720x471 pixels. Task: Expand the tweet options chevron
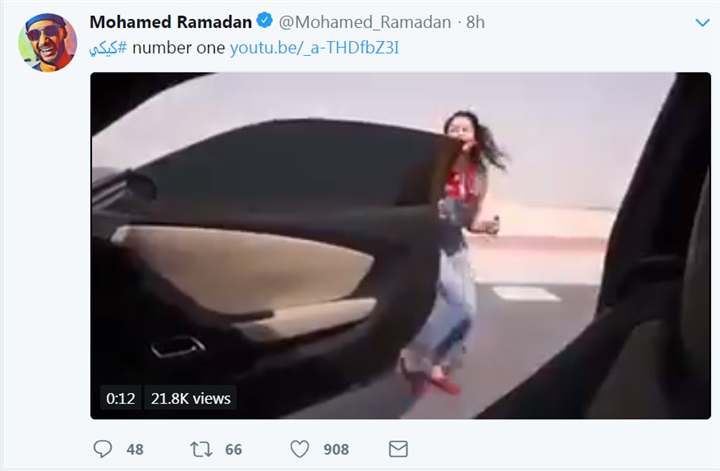tap(703, 22)
